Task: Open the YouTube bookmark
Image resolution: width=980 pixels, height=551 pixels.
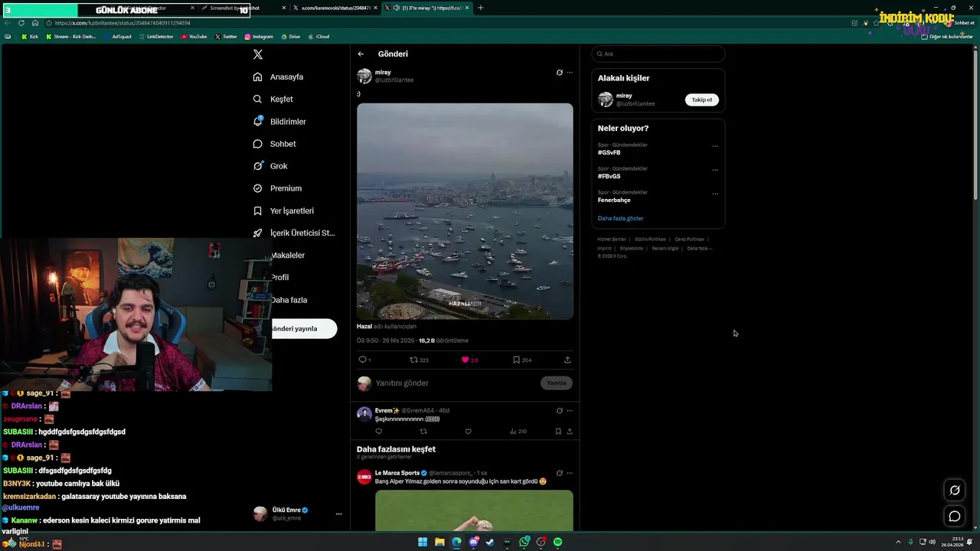Action: [194, 37]
